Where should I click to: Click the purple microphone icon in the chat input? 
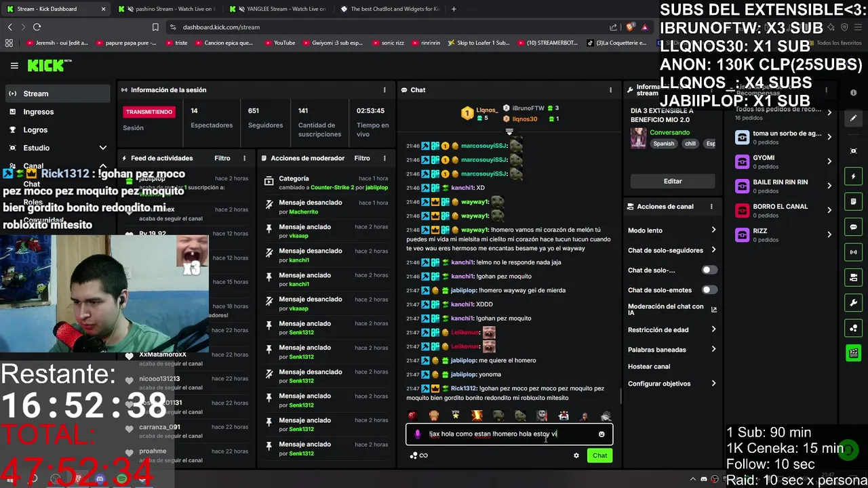click(418, 434)
